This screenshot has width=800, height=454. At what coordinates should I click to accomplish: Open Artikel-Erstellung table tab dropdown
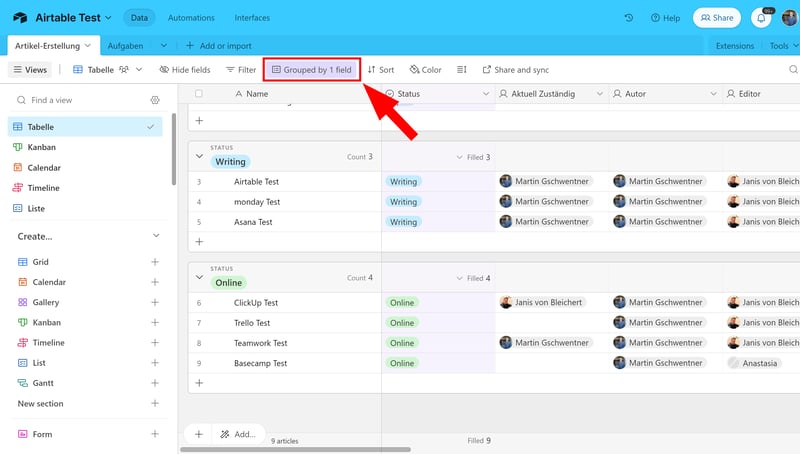(x=88, y=45)
